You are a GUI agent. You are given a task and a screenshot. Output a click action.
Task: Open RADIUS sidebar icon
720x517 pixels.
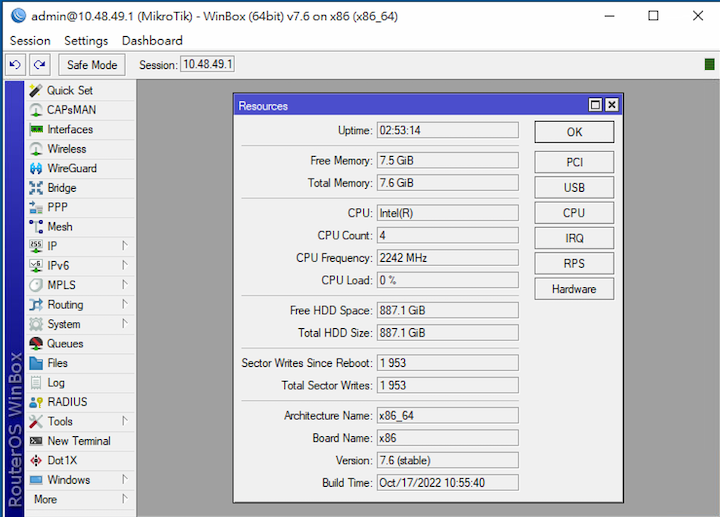(x=36, y=402)
